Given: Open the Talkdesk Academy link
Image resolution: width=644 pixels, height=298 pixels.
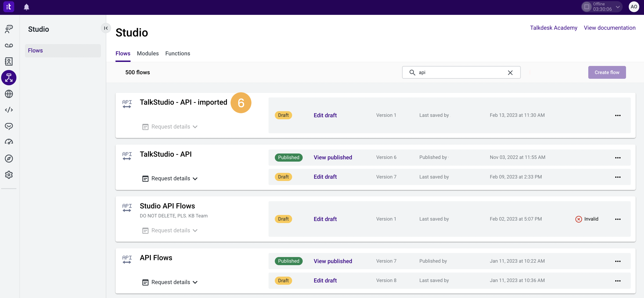Looking at the screenshot, I should [553, 28].
